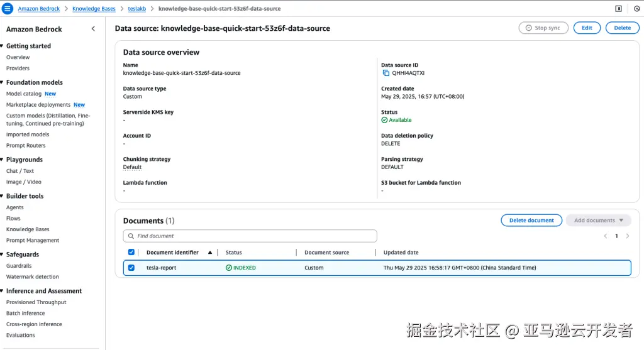Viewport: 644px width, 350px height.
Task: Open Evaluations in the sidebar
Action: tap(21, 335)
